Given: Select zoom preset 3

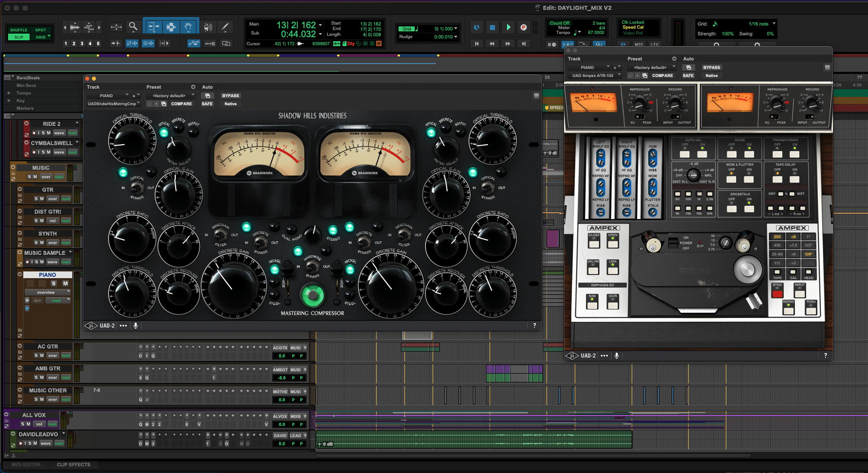Looking at the screenshot, I should click(82, 43).
